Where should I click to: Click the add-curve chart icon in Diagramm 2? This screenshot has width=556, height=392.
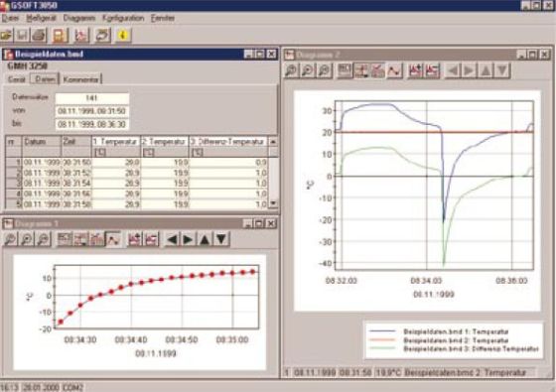click(x=415, y=70)
